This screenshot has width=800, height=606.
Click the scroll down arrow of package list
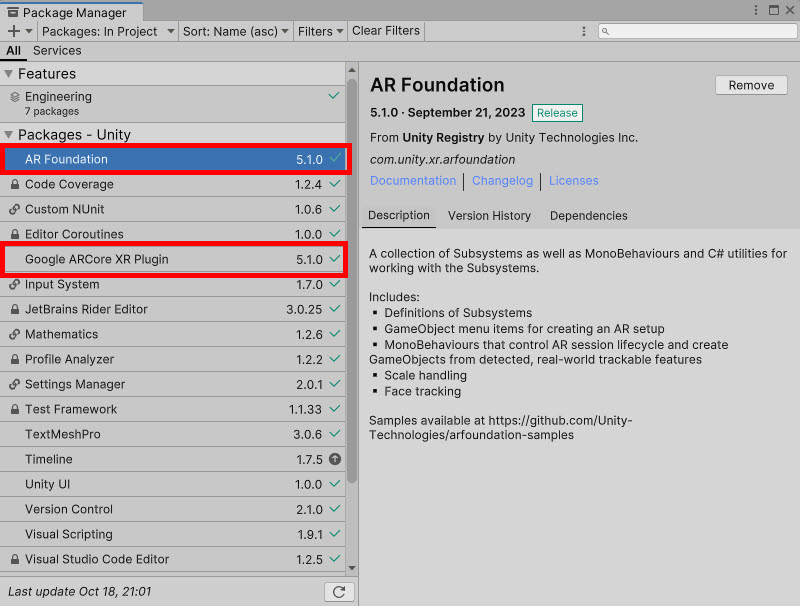[352, 568]
